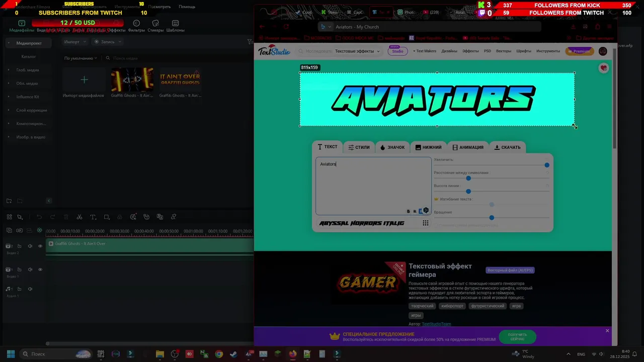644x362 pixels.
Task: Open the Запись dropdown
Action: (x=107, y=42)
